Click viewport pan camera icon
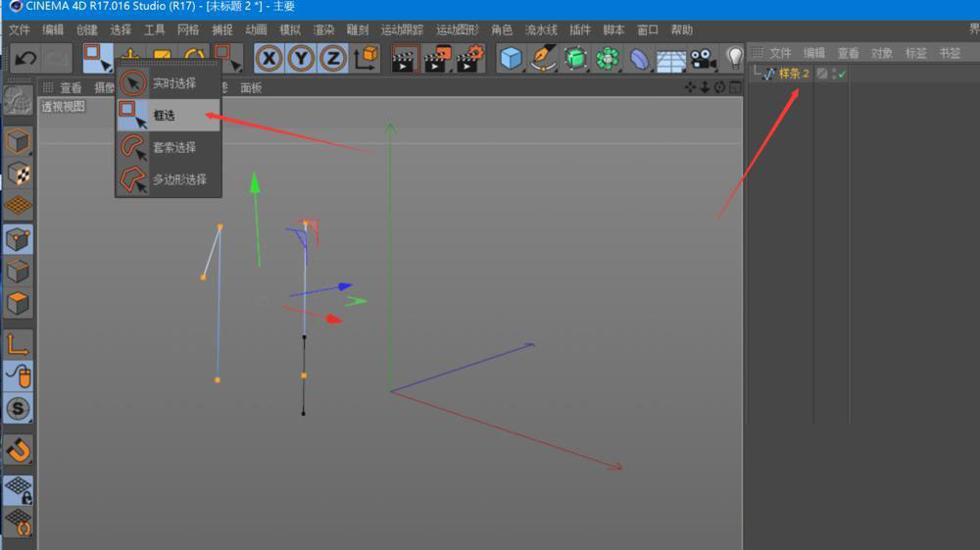Image resolution: width=980 pixels, height=550 pixels. click(689, 87)
